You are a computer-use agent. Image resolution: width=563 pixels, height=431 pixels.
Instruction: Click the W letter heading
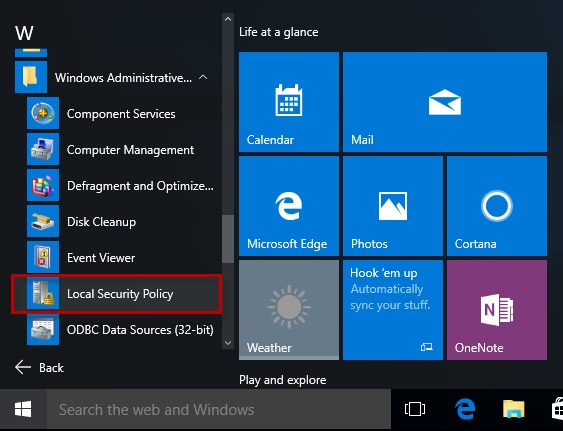pos(24,33)
